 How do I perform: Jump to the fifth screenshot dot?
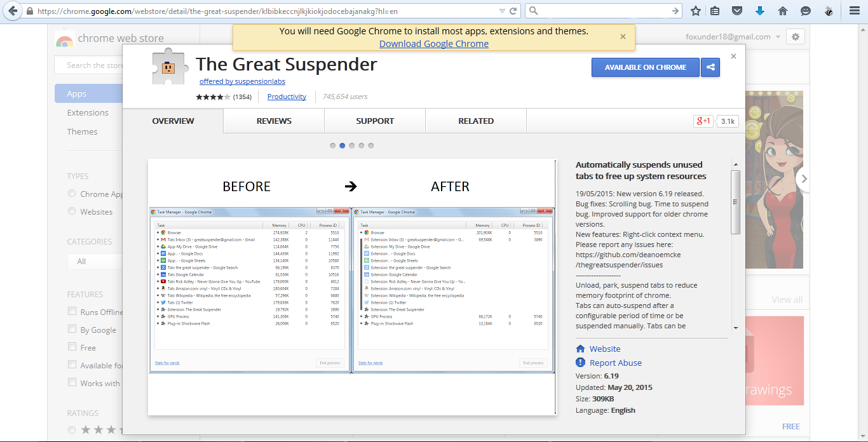point(370,145)
